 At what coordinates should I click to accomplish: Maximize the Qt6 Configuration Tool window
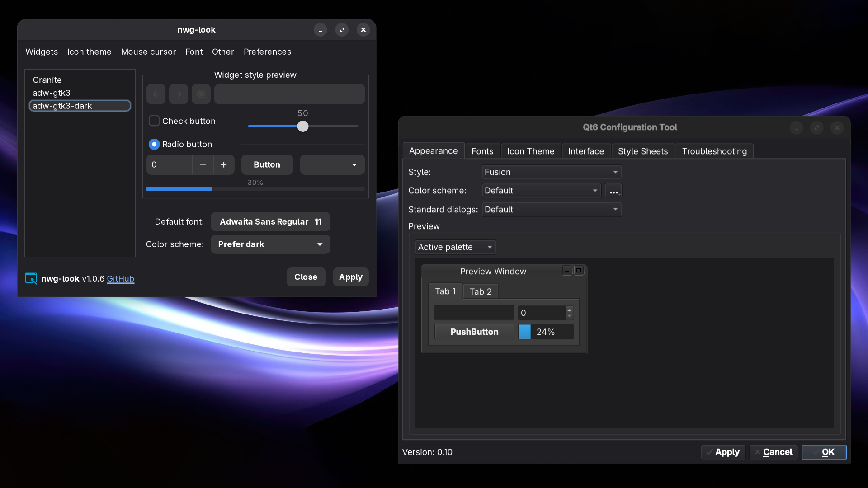point(817,128)
